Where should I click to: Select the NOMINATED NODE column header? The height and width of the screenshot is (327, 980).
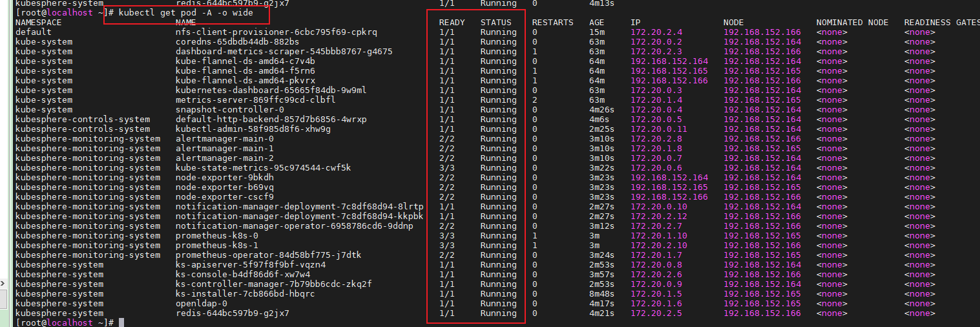(x=853, y=23)
